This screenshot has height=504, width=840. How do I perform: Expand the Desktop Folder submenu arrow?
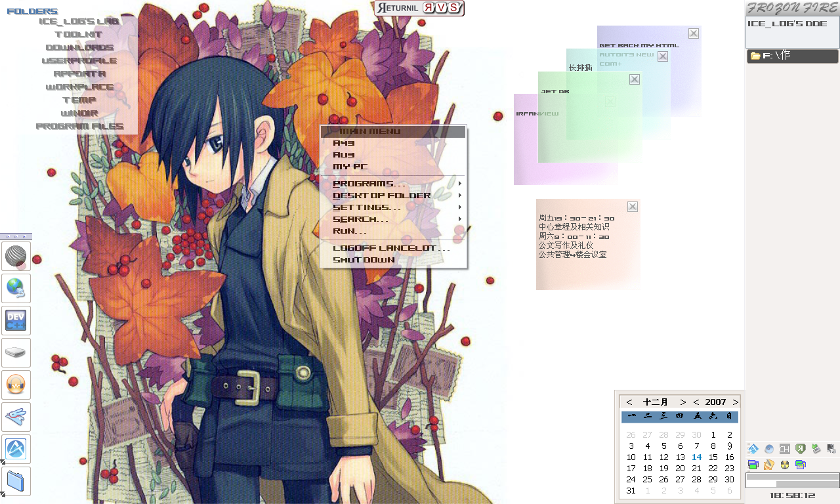tap(460, 196)
